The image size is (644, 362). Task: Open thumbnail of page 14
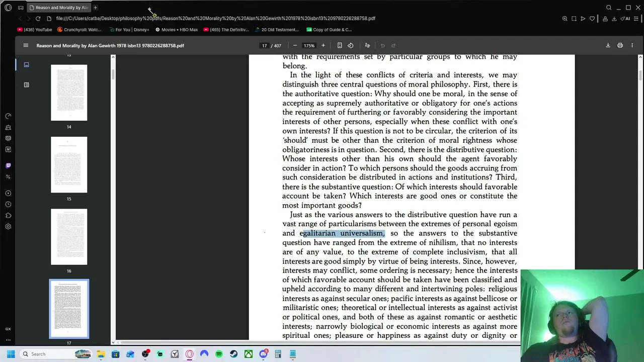pos(69,93)
